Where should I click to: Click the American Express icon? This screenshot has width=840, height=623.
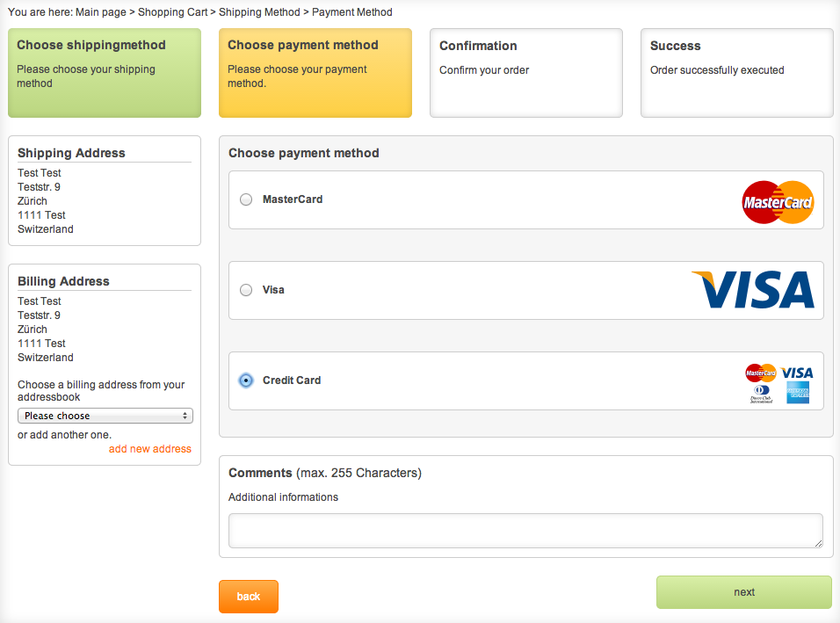click(798, 394)
